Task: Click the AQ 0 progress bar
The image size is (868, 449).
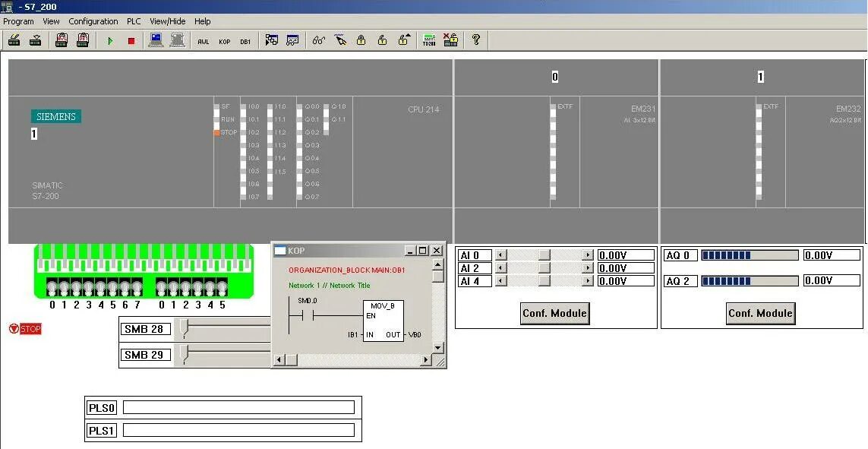Action: (x=750, y=255)
